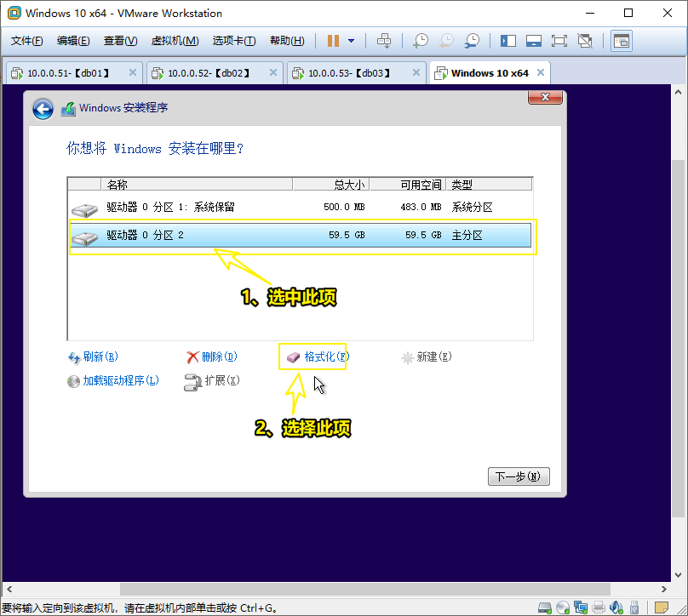Click 扩展(X) to extend partition
The image size is (688, 616).
pyautogui.click(x=212, y=381)
